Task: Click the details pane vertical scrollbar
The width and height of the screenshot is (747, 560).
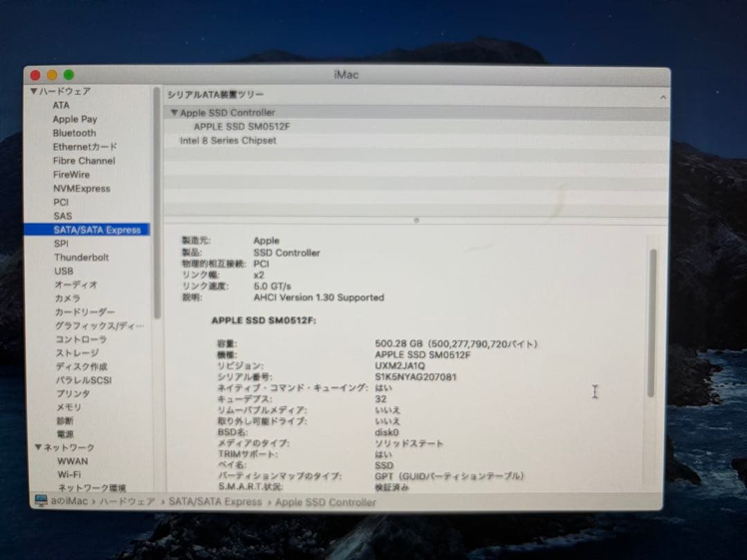Action: 652,323
